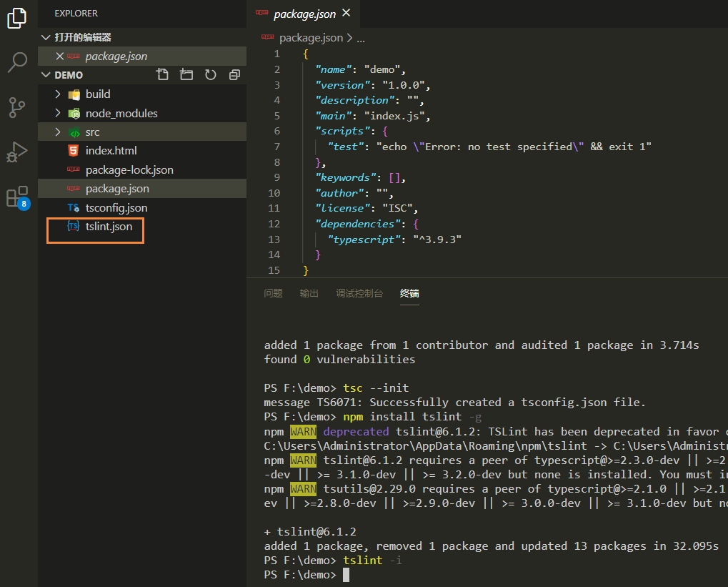Click 'tsc --init' command in terminal
Viewport: 728px width, 587px height.
[376, 388]
